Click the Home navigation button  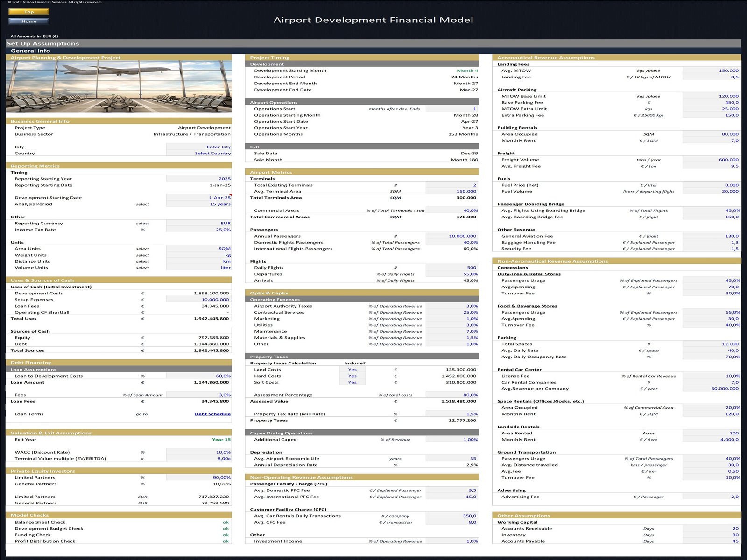(28, 21)
